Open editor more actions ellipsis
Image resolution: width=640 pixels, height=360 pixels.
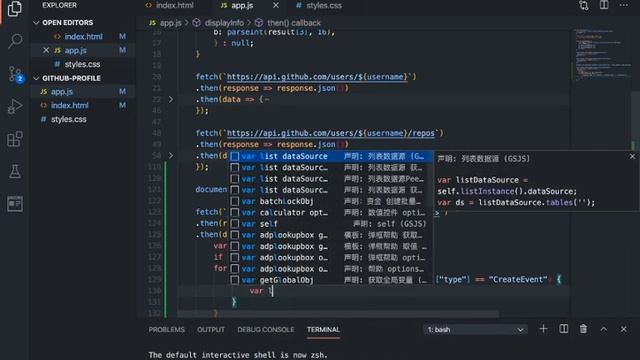tap(624, 5)
